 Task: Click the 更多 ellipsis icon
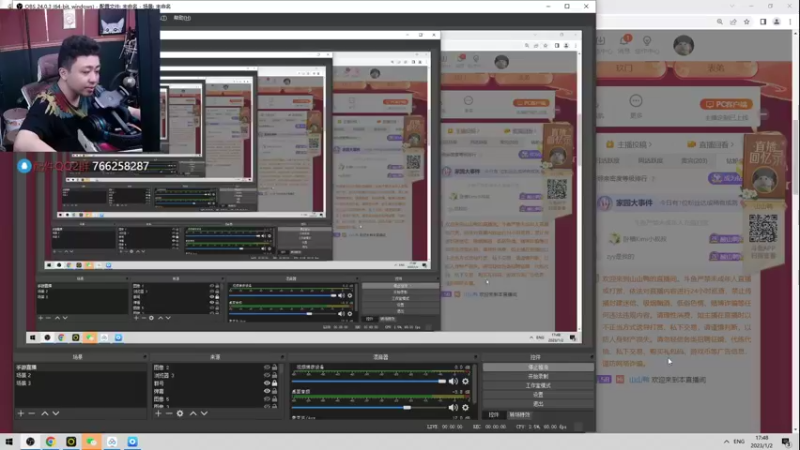coord(636,101)
